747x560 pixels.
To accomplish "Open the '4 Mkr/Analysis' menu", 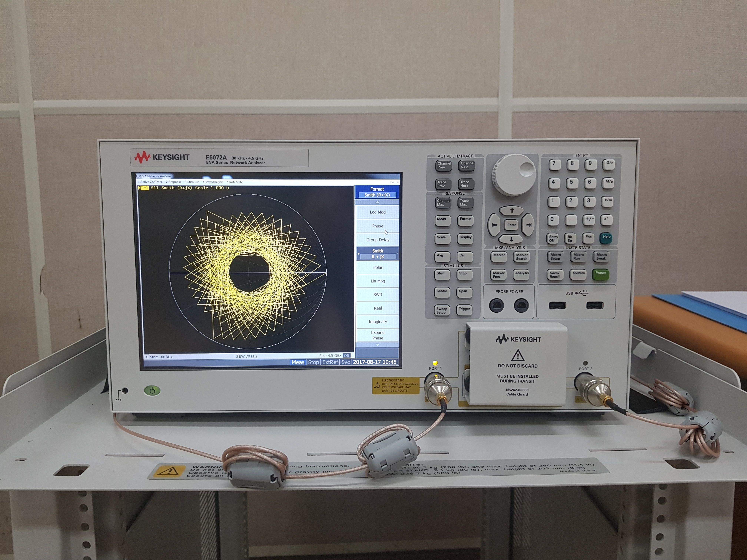I will click(x=213, y=182).
